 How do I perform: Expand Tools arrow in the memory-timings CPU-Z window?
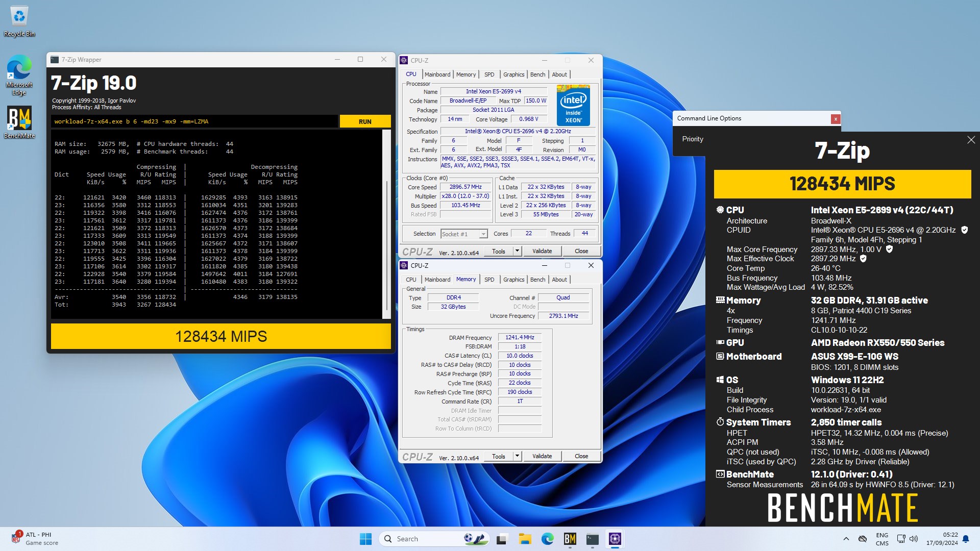pyautogui.click(x=517, y=456)
